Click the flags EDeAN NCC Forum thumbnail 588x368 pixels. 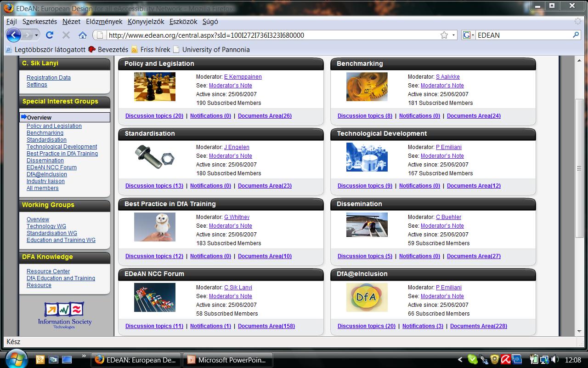[155, 297]
